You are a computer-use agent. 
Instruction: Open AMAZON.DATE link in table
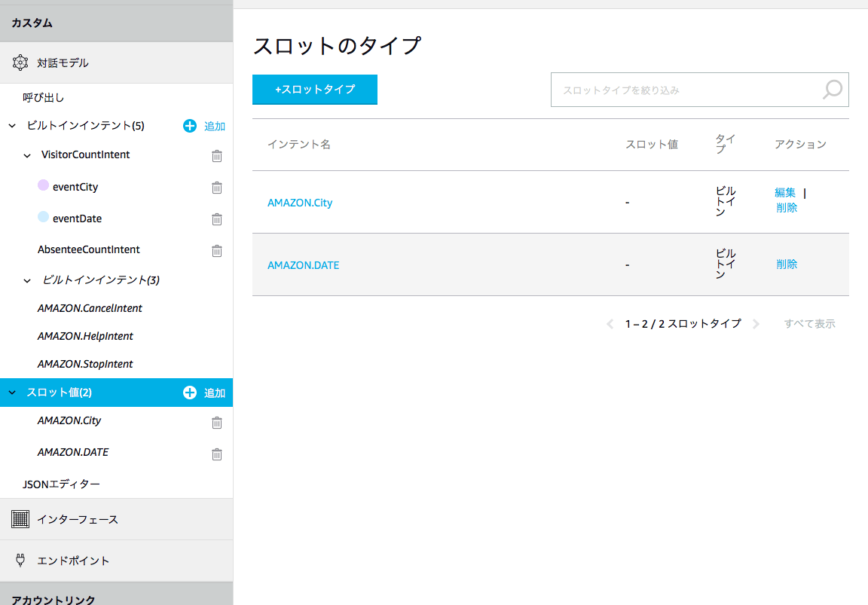[x=304, y=265]
